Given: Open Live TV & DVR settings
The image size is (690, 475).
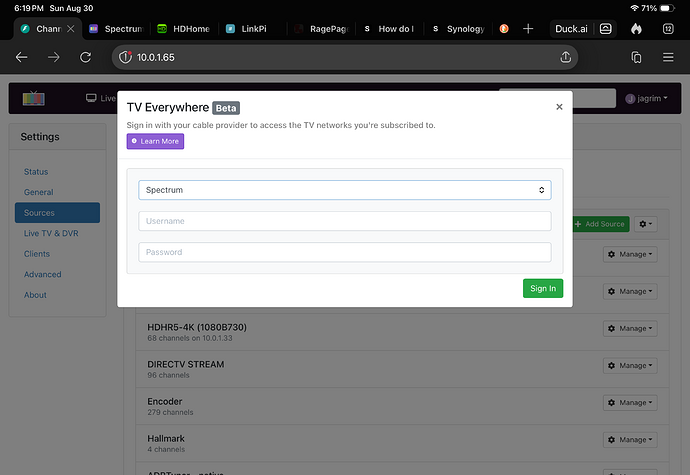Looking at the screenshot, I should tap(51, 233).
